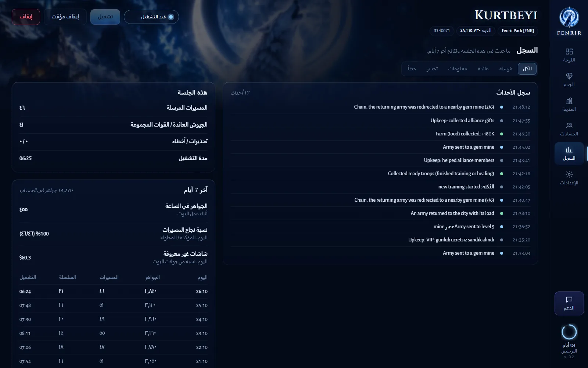Click the قيد التشغيل running status indicator

[x=151, y=17]
